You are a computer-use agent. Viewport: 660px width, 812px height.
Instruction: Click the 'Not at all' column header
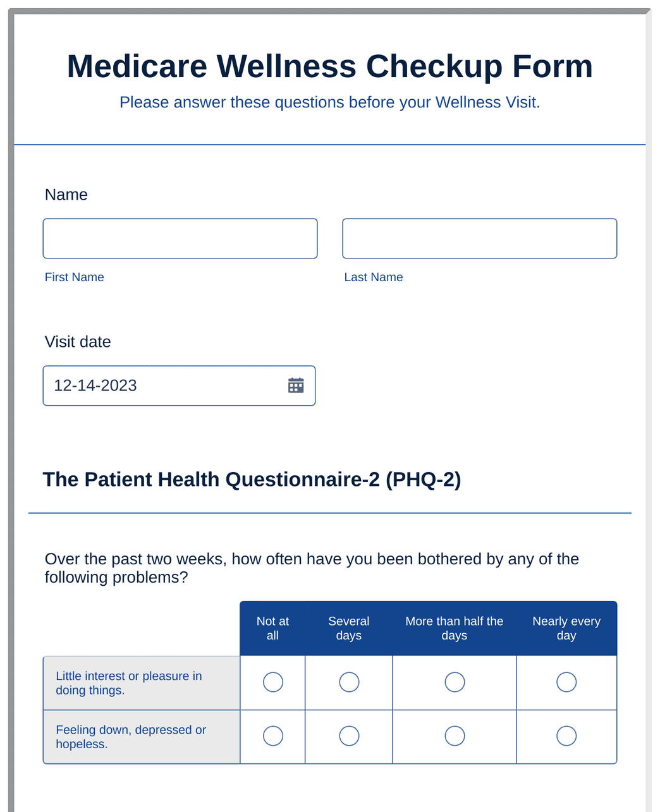[272, 628]
